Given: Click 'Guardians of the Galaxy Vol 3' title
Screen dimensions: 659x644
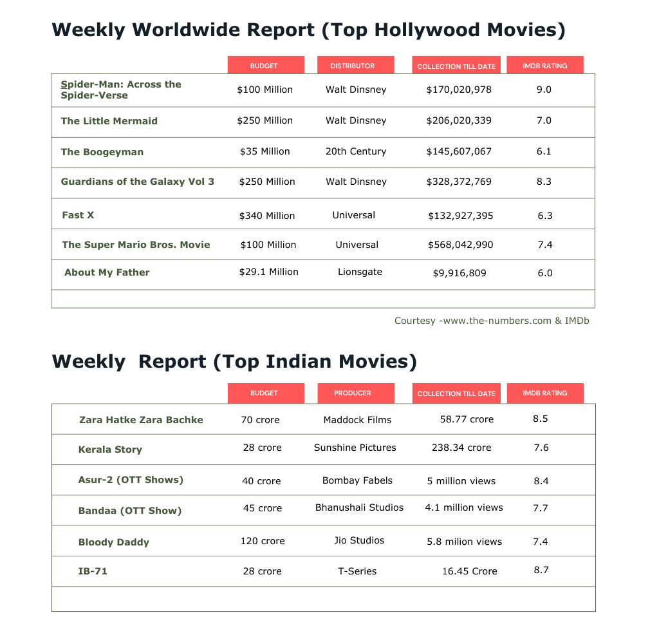Looking at the screenshot, I should pyautogui.click(x=138, y=182).
